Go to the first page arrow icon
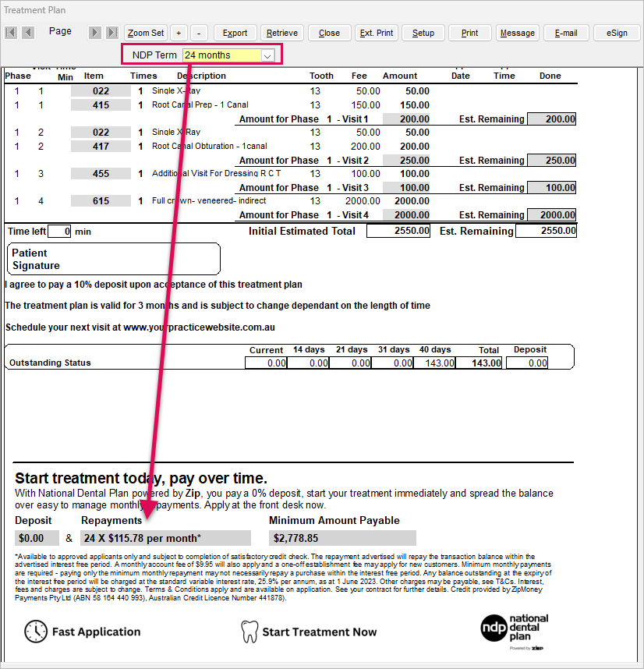 [11, 33]
